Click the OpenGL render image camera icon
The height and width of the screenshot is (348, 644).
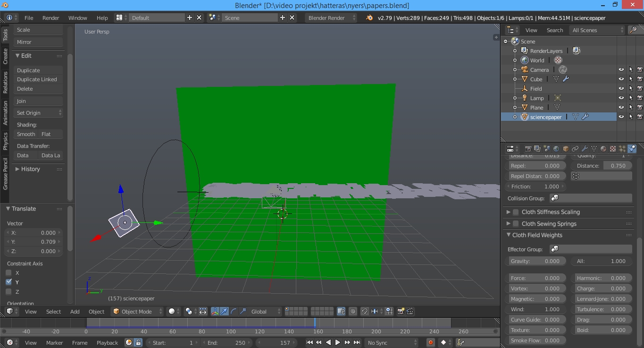coord(401,311)
